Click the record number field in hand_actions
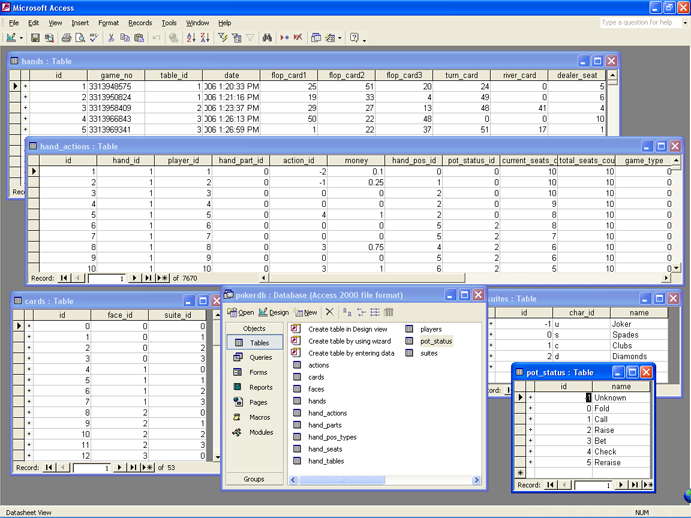 (x=107, y=278)
